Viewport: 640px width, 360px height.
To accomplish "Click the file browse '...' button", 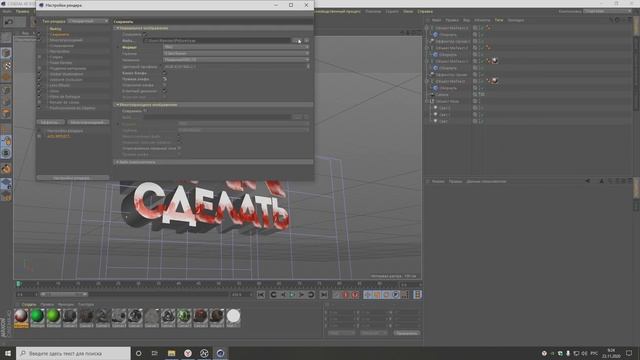I will pos(297,41).
